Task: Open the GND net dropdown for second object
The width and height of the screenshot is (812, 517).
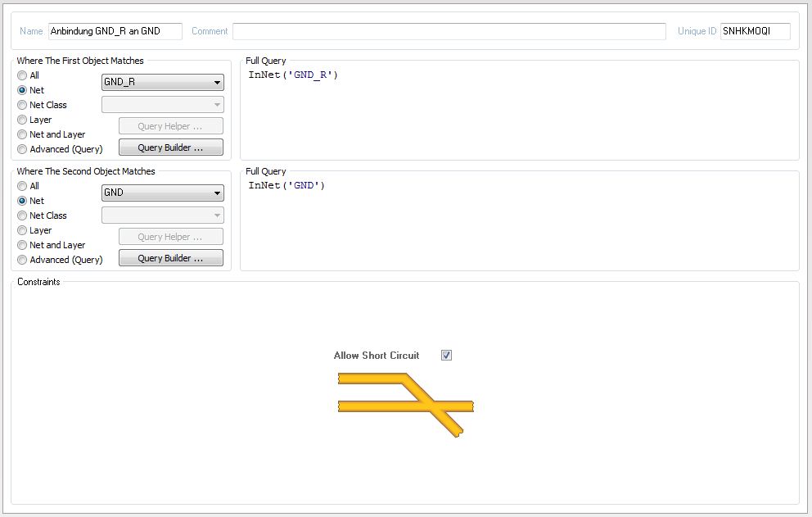Action: click(x=163, y=193)
